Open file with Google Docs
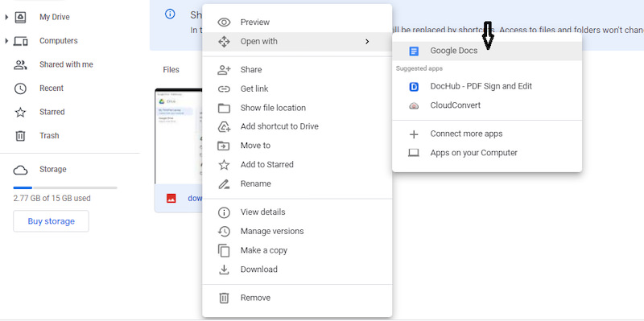This screenshot has height=321, width=644. click(487, 51)
